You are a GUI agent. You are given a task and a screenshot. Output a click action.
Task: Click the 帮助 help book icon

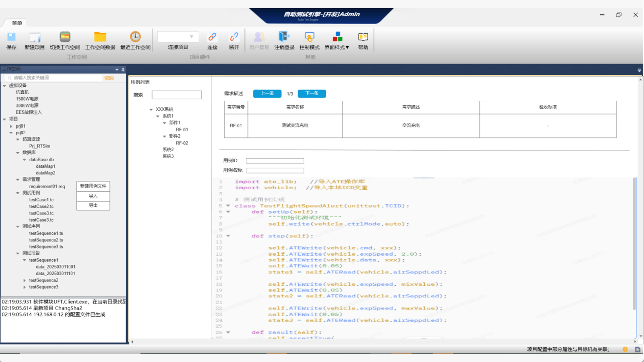point(363,37)
